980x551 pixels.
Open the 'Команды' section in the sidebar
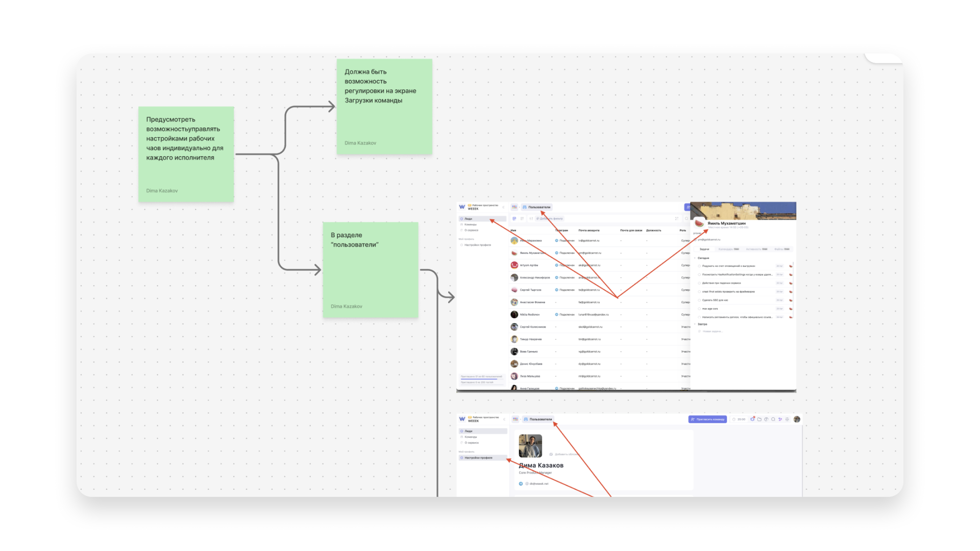471,224
